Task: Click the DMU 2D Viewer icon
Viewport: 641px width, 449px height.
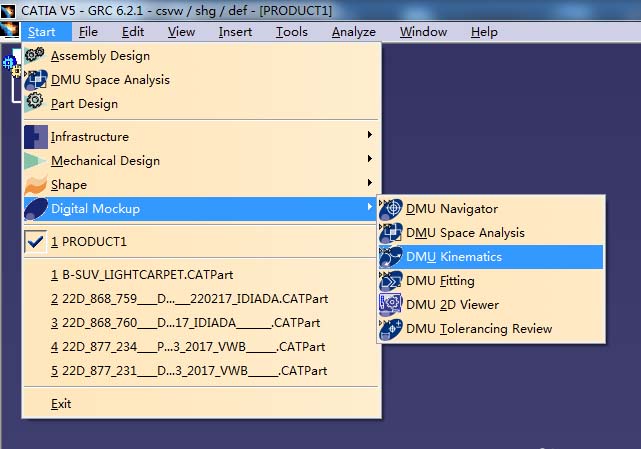Action: [x=391, y=305]
